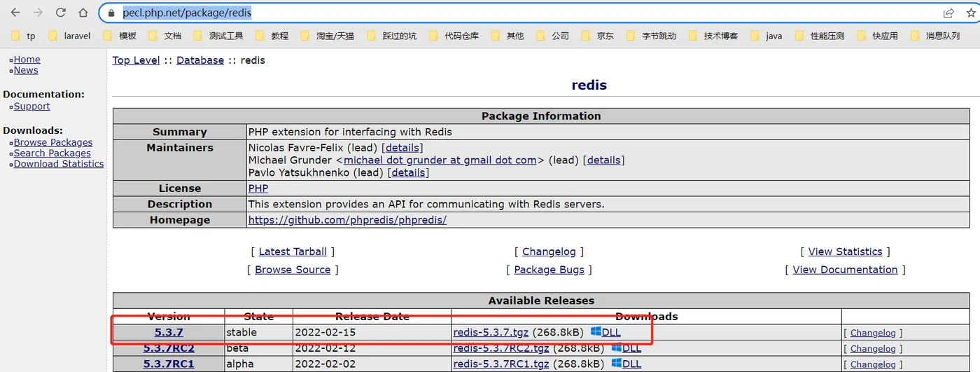
Task: Open the 教程 bookmark folder
Action: click(x=272, y=36)
